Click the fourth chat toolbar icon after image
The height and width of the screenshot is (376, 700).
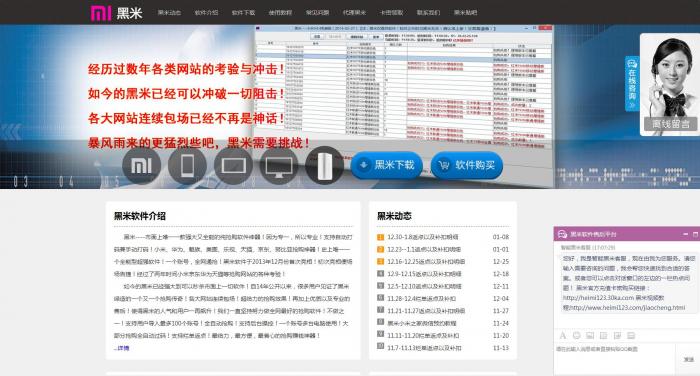[604, 335]
